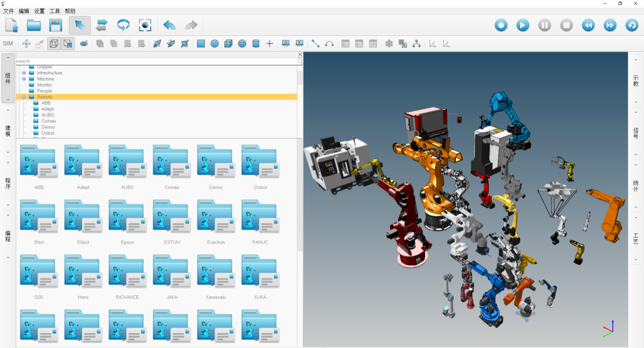Expand the Machine tree node
Viewport: 644px width, 348px height.
click(24, 79)
